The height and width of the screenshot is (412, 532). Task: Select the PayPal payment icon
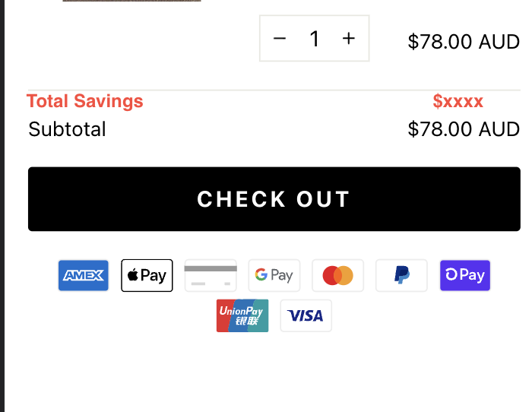click(401, 275)
